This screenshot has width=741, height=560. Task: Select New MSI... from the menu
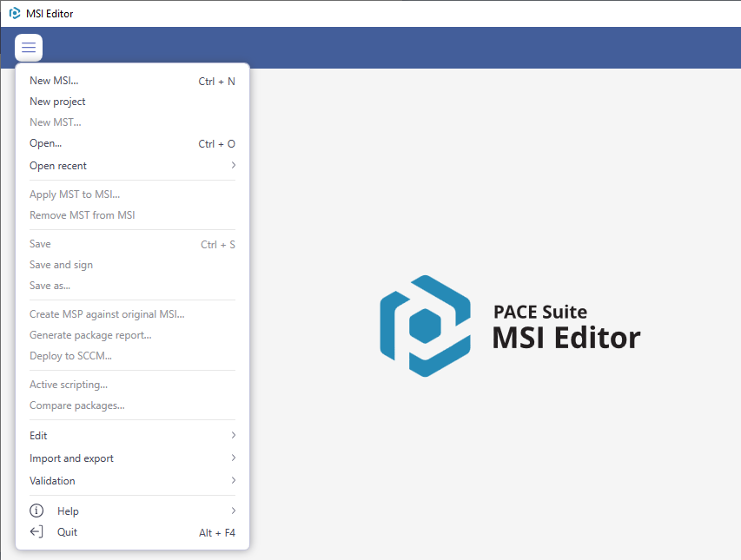pyautogui.click(x=132, y=81)
